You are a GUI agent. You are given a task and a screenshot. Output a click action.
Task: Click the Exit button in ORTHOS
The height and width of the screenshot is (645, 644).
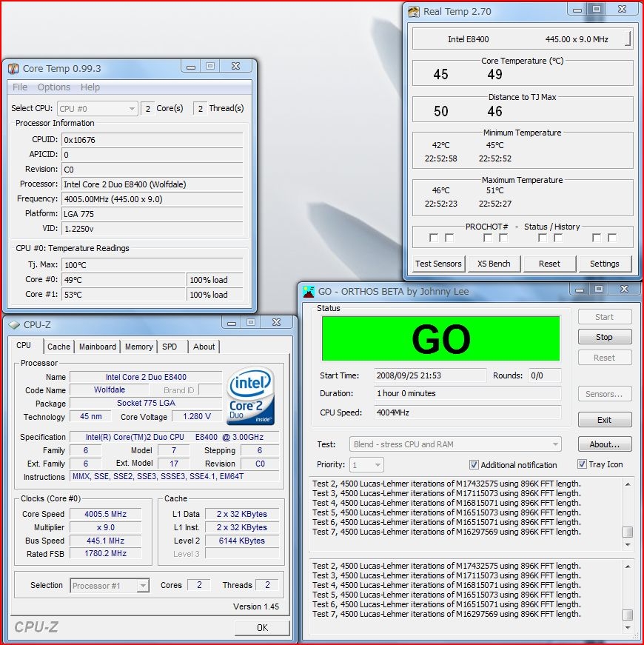pyautogui.click(x=605, y=420)
